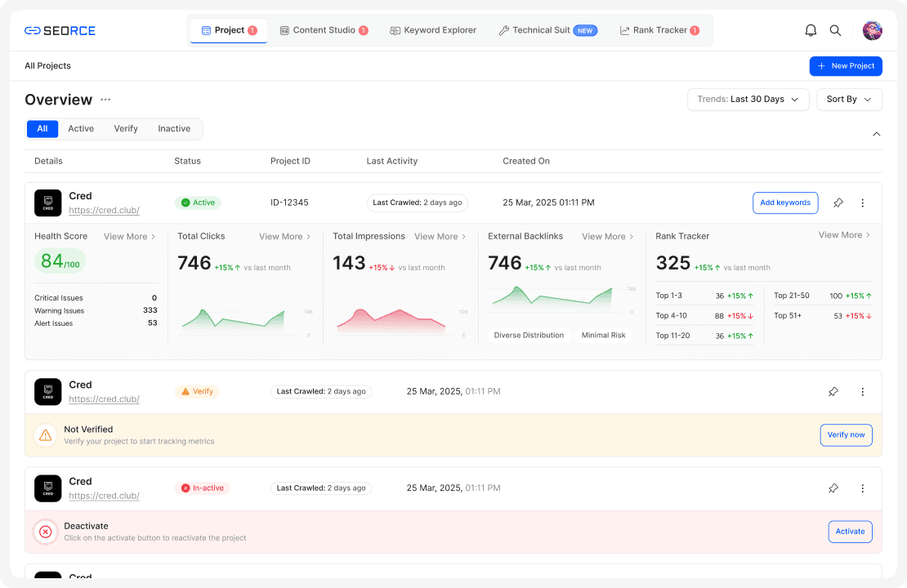Viewport: 907px width, 588px height.
Task: Open the Trends Last 30 Days dropdown
Action: pyautogui.click(x=748, y=99)
